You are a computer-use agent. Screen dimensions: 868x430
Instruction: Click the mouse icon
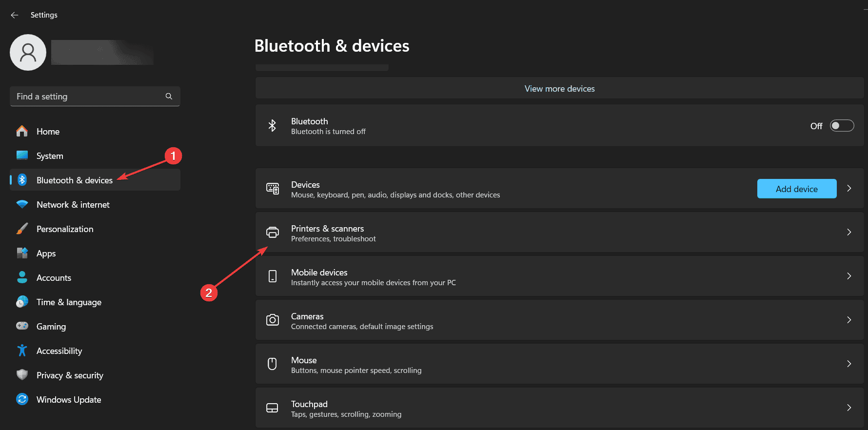pyautogui.click(x=273, y=364)
